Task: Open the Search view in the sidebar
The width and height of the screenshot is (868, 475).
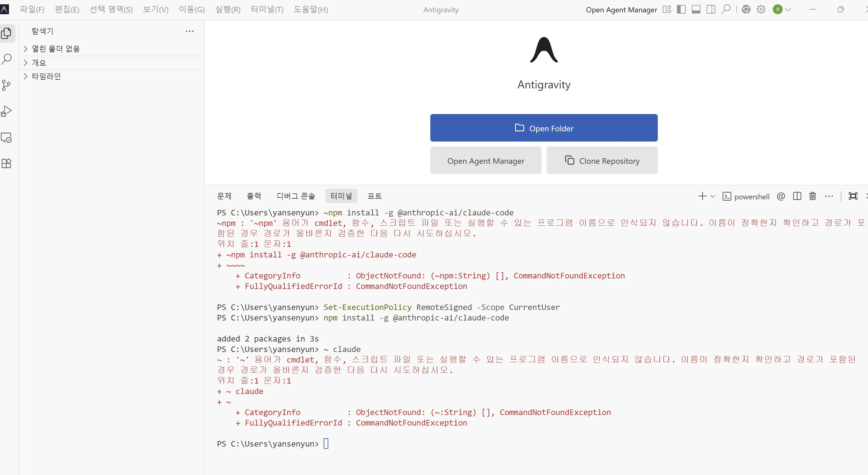Action: (7, 59)
